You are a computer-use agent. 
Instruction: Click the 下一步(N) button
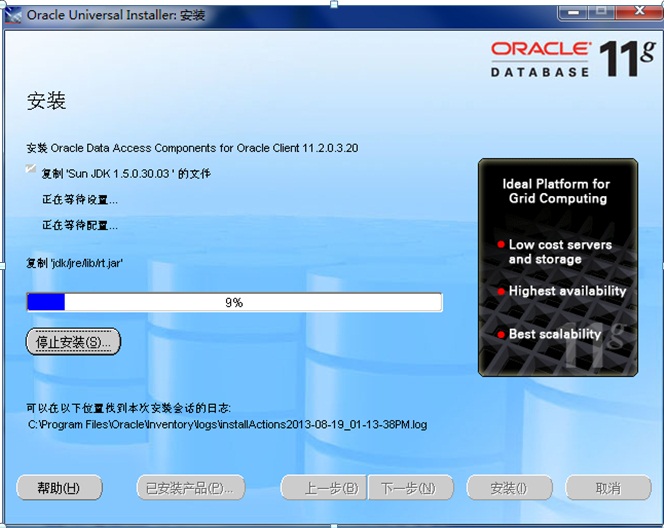410,488
